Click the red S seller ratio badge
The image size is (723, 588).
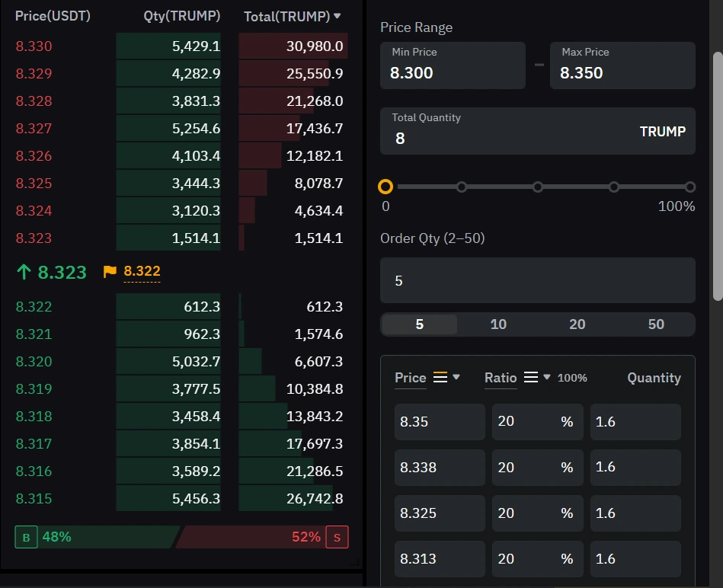(337, 536)
